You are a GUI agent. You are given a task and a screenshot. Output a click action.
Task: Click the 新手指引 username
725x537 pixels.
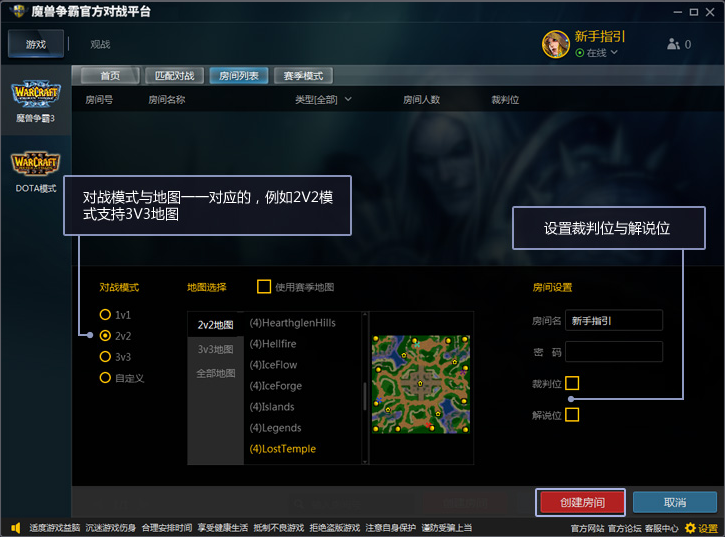pyautogui.click(x=600, y=36)
